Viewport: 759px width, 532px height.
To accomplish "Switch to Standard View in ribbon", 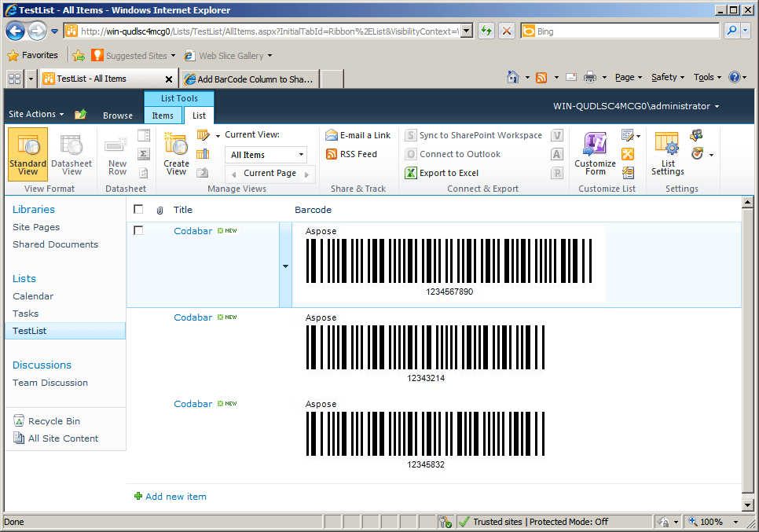I will point(28,155).
